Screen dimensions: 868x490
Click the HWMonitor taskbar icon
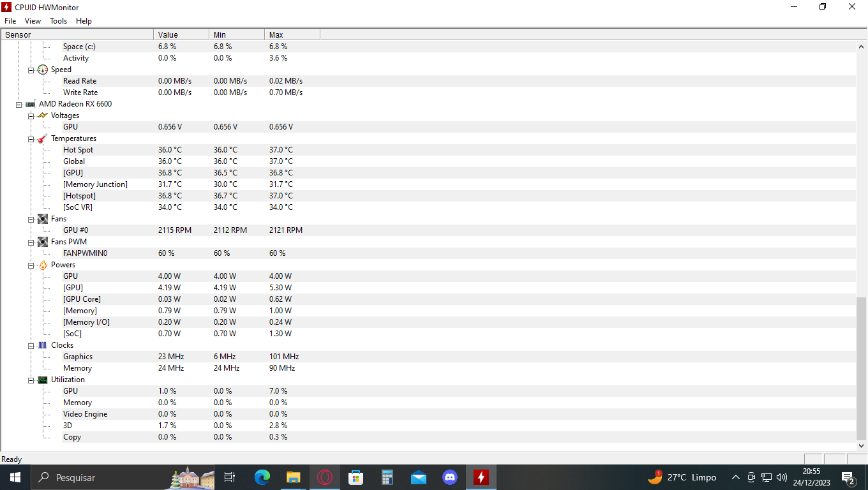481,477
